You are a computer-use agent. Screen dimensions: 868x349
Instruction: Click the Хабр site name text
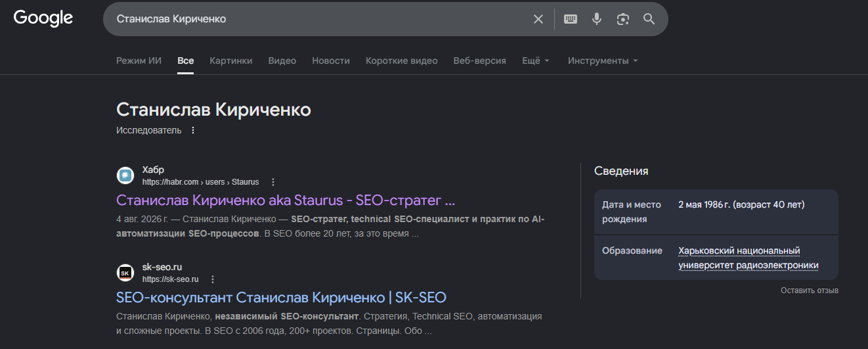coord(153,170)
